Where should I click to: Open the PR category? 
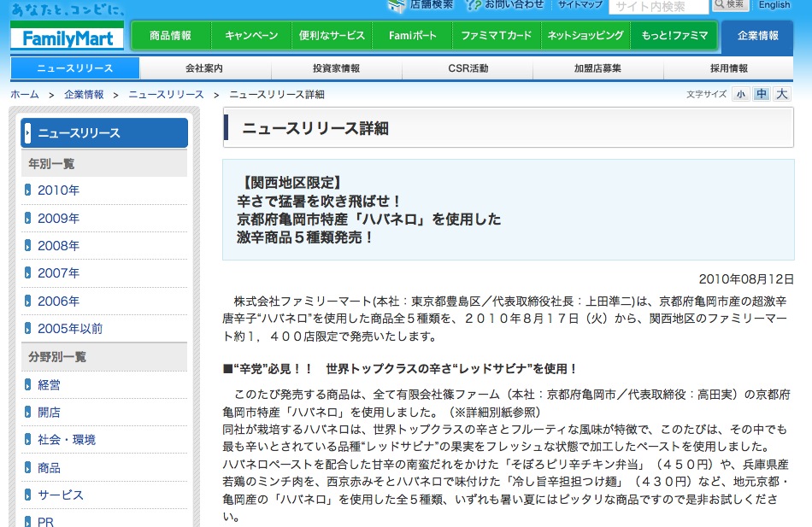pos(45,522)
